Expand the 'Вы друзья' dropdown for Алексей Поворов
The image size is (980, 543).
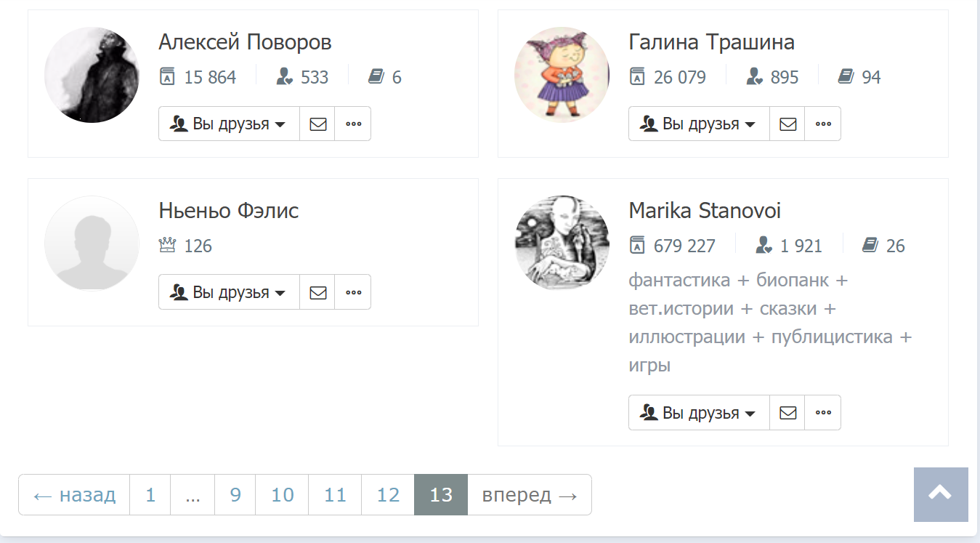coord(229,124)
